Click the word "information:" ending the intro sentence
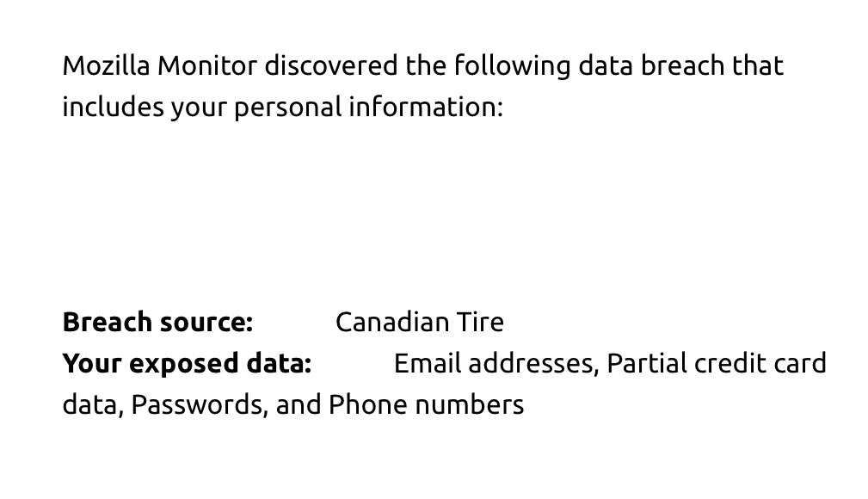The image size is (868, 499). click(x=425, y=108)
